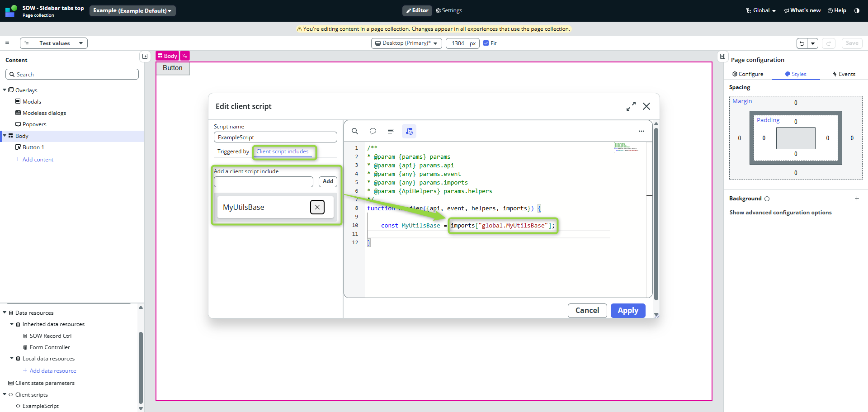The height and width of the screenshot is (412, 868).
Task: Add a Background style with plus icon
Action: pyautogui.click(x=857, y=199)
